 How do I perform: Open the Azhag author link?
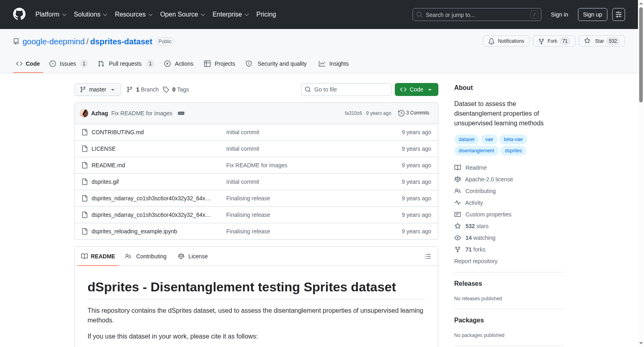point(99,113)
